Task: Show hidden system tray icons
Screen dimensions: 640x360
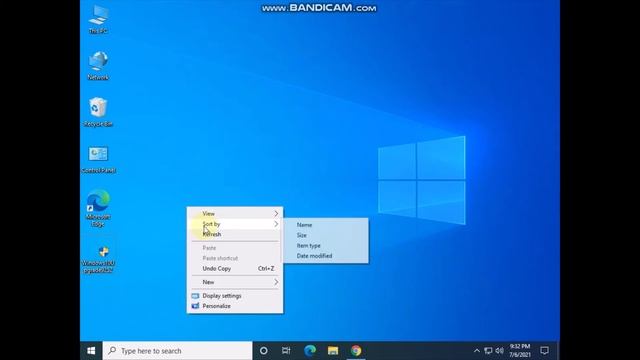Action: (x=477, y=351)
